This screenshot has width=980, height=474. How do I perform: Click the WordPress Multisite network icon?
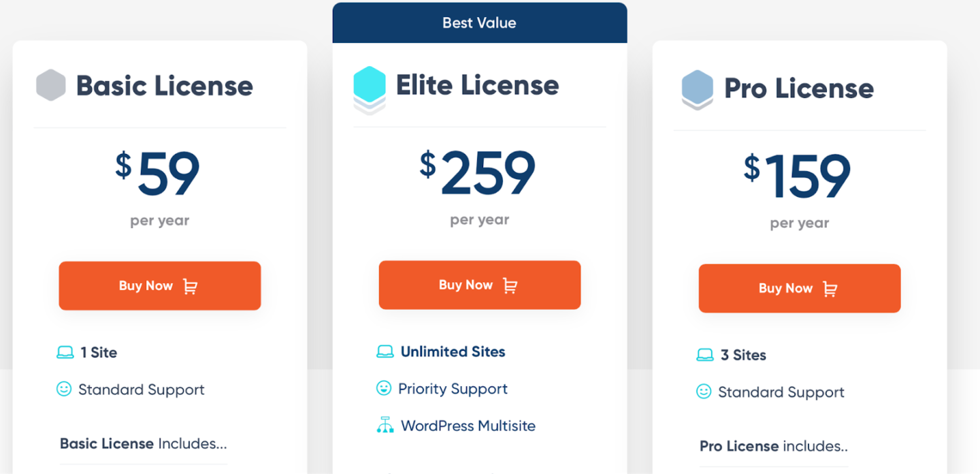[x=385, y=425]
